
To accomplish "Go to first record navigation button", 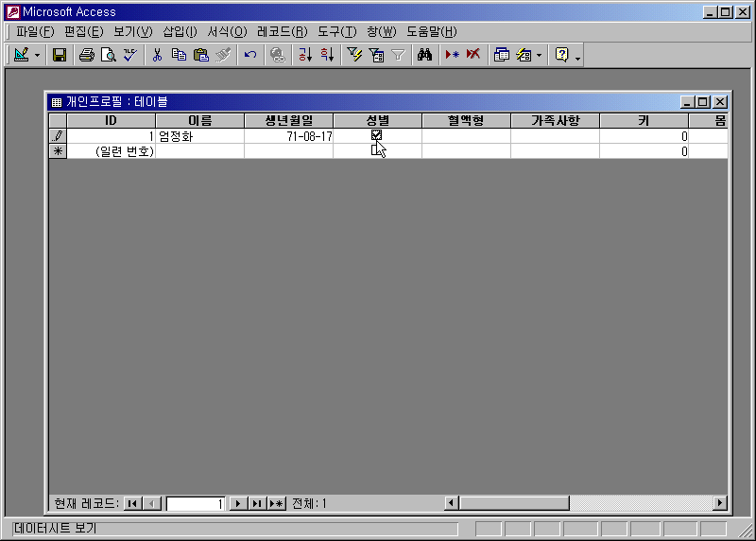I will pos(132,504).
